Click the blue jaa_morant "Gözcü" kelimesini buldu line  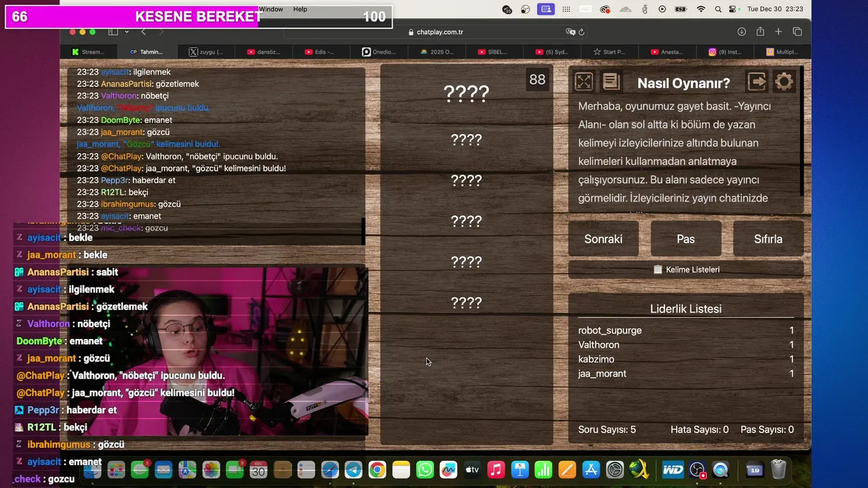pyautogui.click(x=148, y=144)
